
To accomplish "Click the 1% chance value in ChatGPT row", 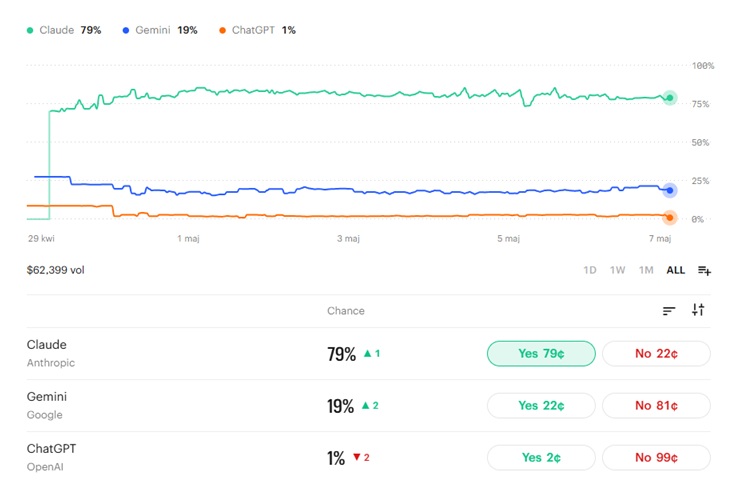I will pos(336,458).
